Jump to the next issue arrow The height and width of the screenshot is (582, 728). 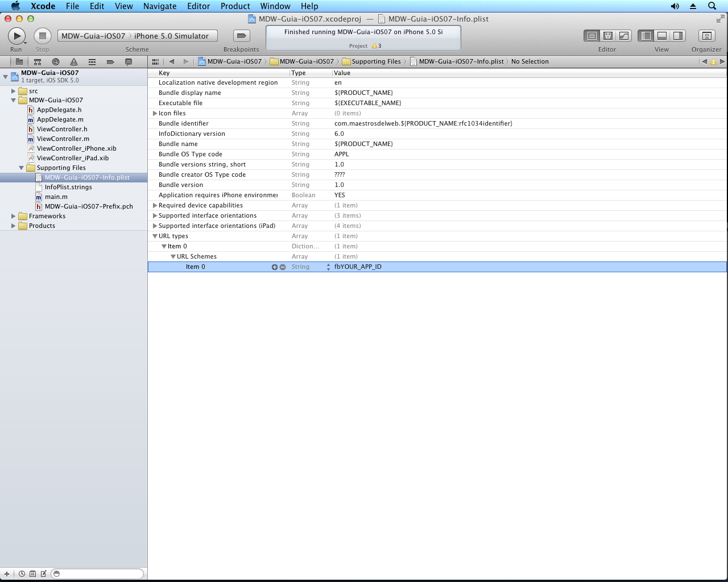pos(722,61)
